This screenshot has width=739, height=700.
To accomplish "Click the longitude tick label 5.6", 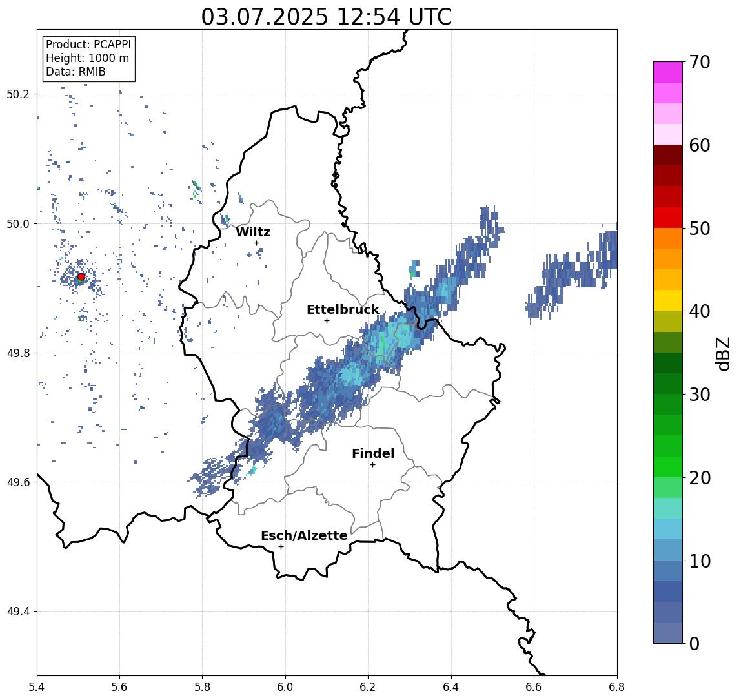I will (x=119, y=687).
